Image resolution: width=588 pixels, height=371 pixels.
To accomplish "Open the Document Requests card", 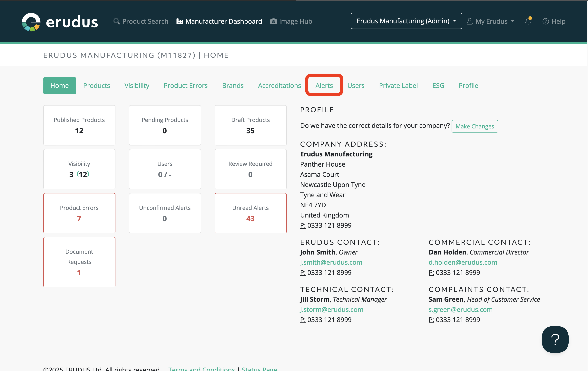I will click(x=79, y=262).
